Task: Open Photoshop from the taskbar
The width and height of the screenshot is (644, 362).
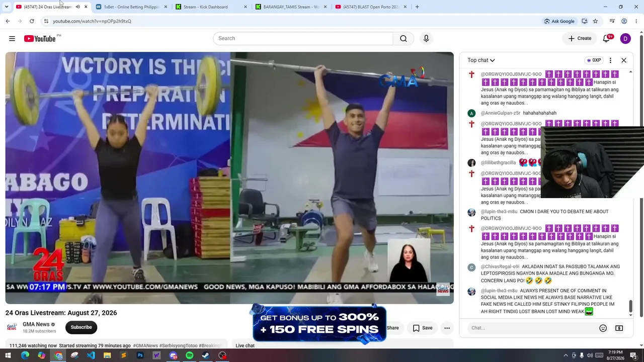Action: point(140,355)
